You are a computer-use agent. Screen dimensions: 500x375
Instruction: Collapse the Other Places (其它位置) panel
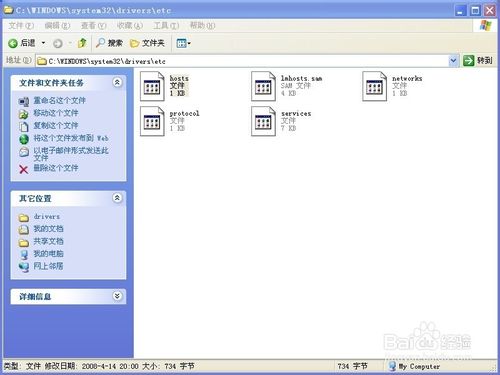coord(117,198)
